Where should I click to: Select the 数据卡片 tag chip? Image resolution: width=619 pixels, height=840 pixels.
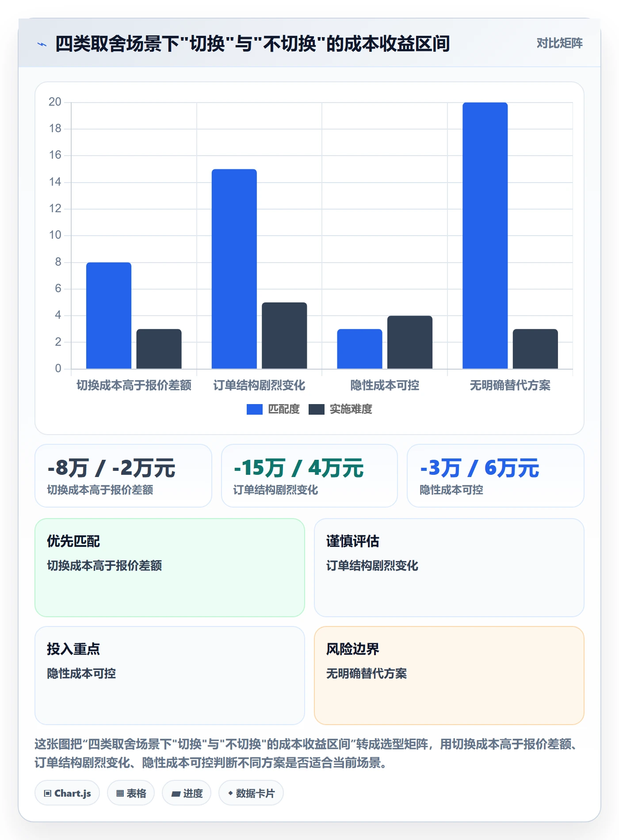point(251,793)
